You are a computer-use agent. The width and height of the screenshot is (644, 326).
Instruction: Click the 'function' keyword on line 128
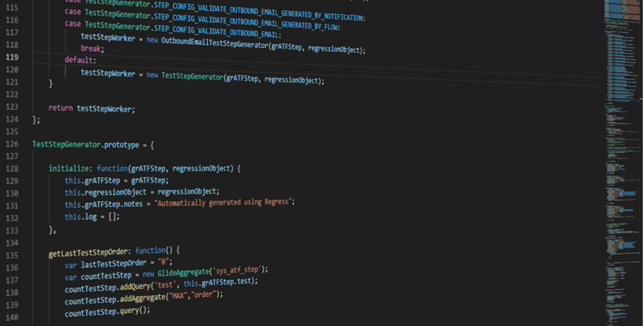[112, 168]
